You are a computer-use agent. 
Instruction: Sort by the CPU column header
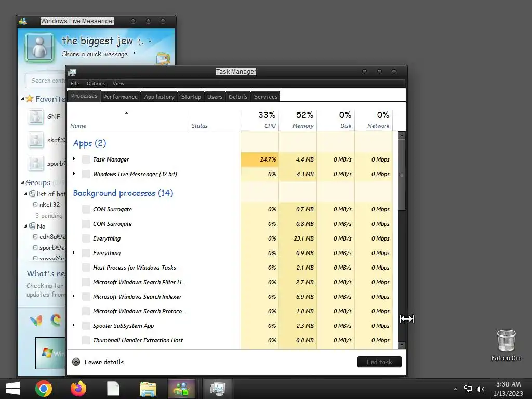260,120
